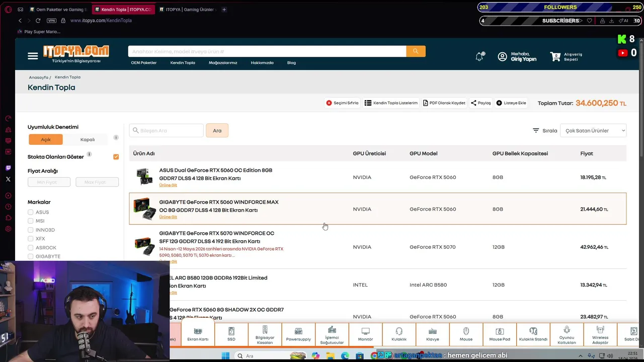
Task: Click the Windows Start button
Action: point(225,355)
